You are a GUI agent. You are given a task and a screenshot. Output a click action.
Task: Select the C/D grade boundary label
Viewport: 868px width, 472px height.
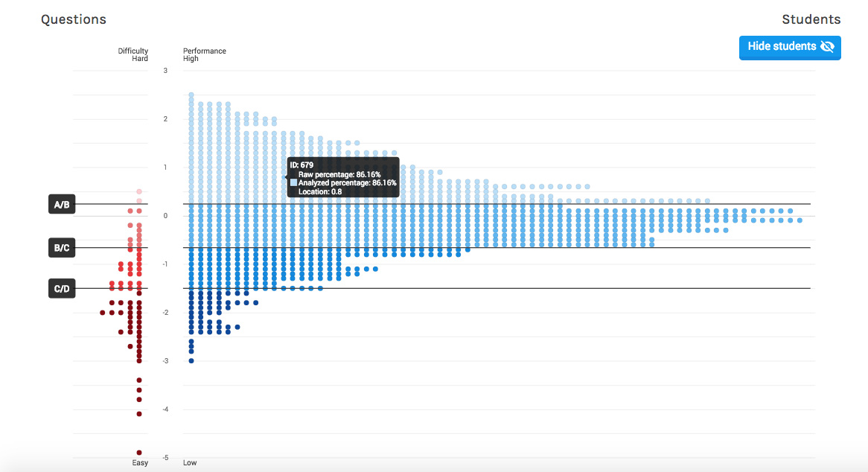click(x=62, y=288)
